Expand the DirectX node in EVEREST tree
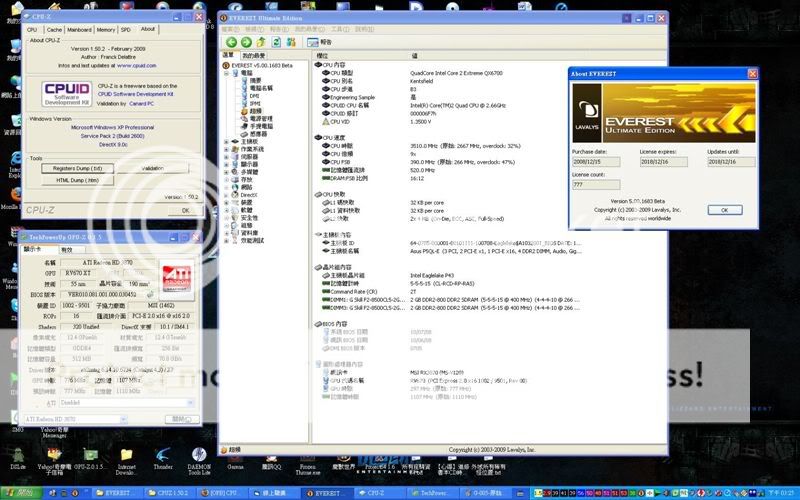 (x=226, y=194)
